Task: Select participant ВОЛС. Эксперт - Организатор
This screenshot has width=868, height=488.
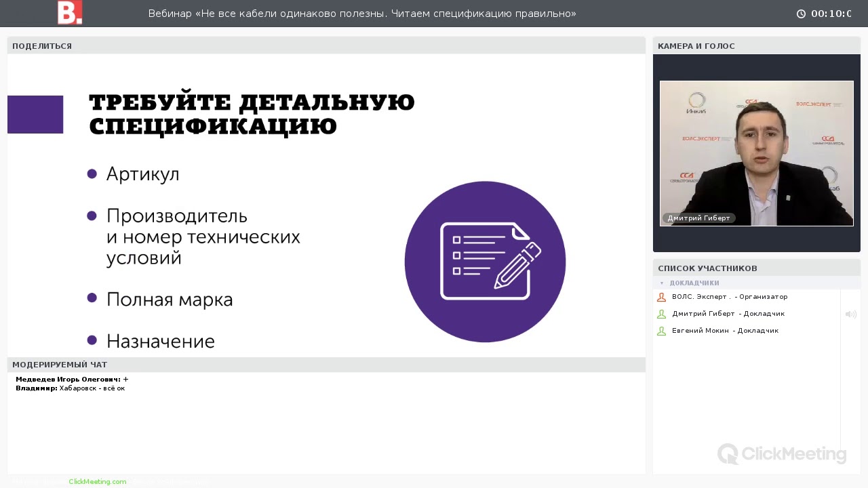Action: click(x=730, y=297)
